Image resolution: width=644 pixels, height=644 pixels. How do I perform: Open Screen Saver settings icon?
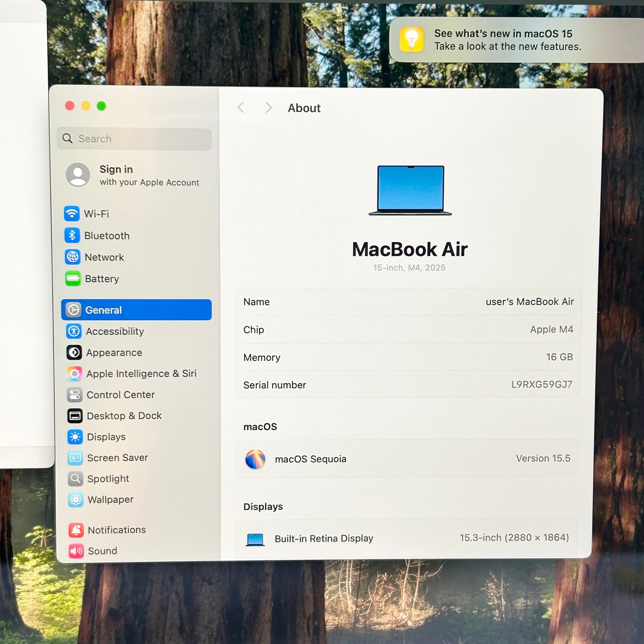click(x=75, y=458)
